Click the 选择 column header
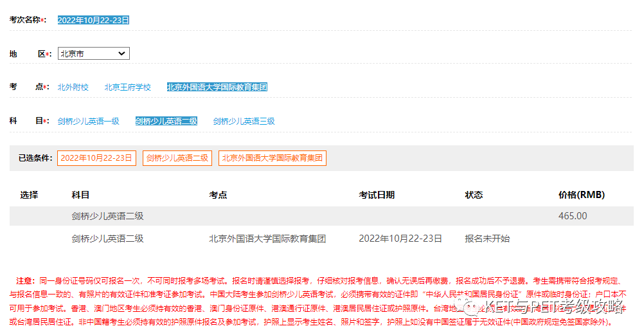The height and width of the screenshot is (335, 644). (29, 195)
